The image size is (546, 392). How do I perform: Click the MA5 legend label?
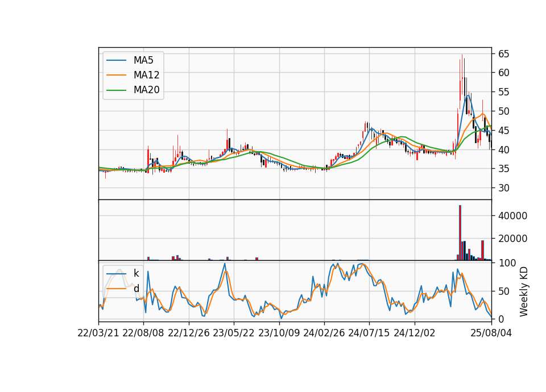point(143,60)
